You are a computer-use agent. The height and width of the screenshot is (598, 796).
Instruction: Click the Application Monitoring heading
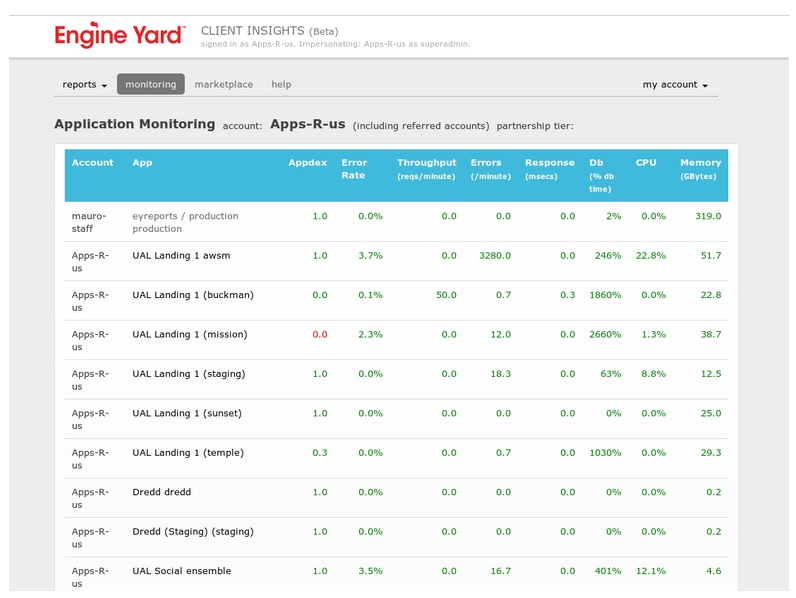tap(135, 124)
